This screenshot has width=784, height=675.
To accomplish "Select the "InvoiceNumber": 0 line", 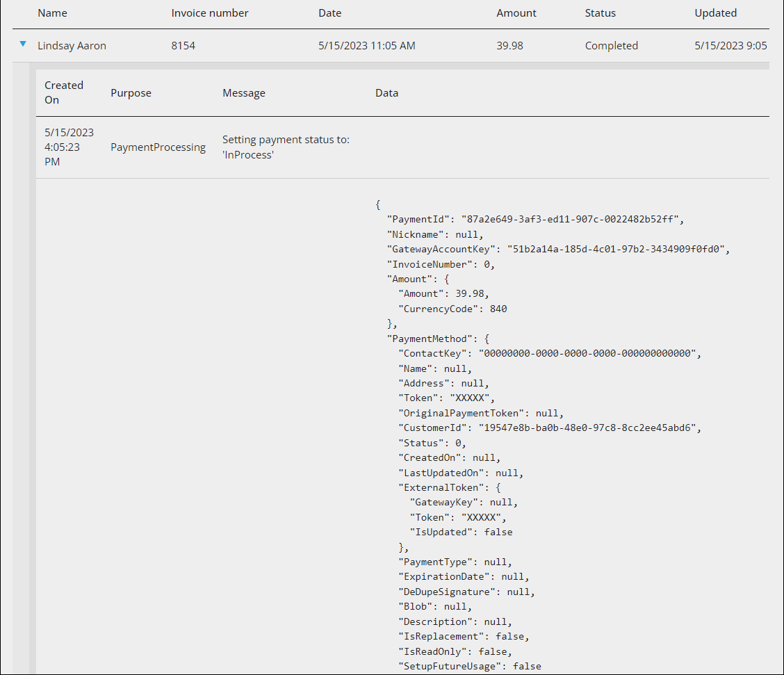I will pyautogui.click(x=441, y=264).
